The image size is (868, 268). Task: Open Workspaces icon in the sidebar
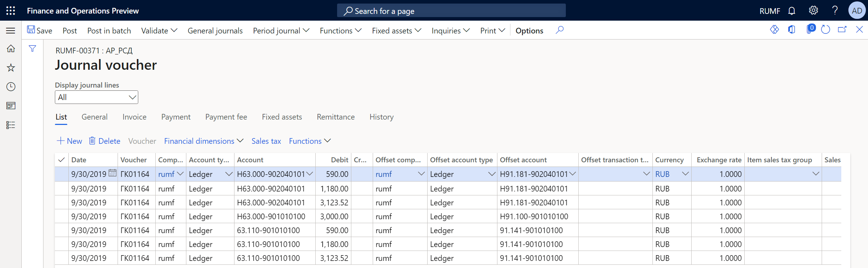(x=11, y=106)
